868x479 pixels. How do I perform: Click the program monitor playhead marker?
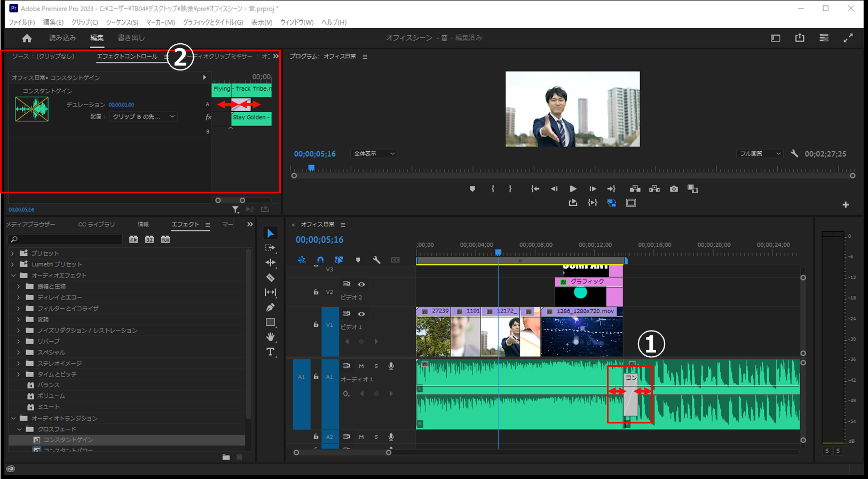coord(311,168)
